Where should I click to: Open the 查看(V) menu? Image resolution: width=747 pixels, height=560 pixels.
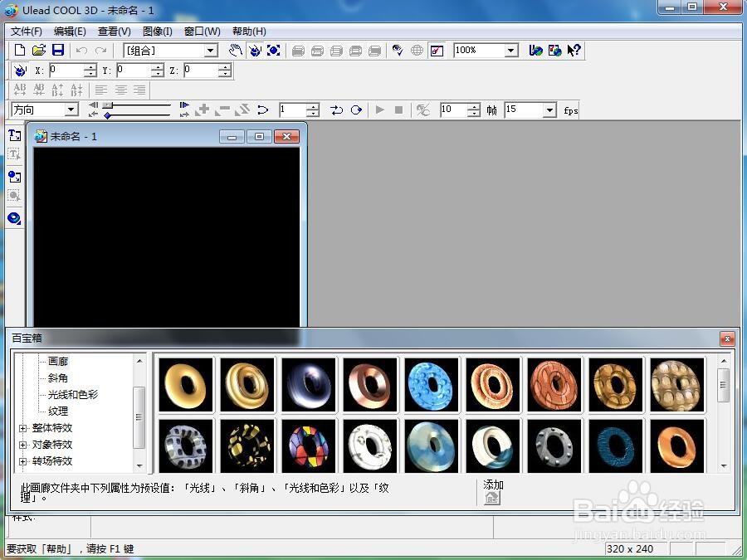click(x=115, y=32)
